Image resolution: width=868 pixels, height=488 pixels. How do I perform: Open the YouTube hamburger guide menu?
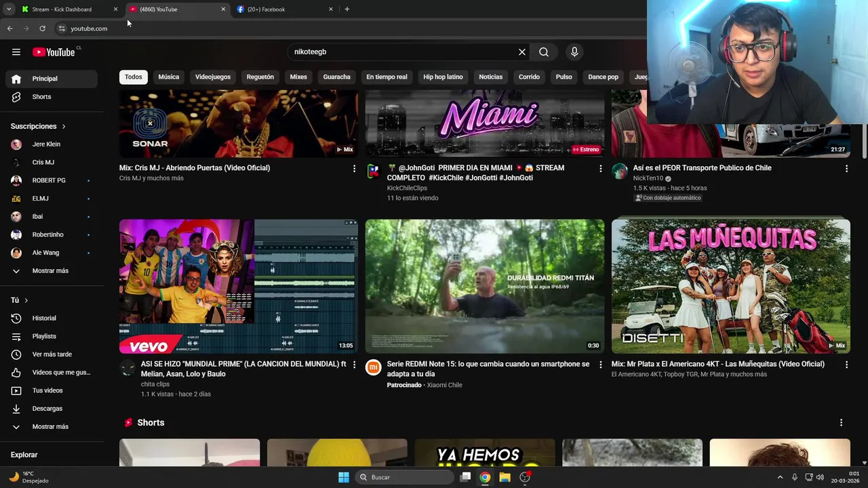coord(16,52)
